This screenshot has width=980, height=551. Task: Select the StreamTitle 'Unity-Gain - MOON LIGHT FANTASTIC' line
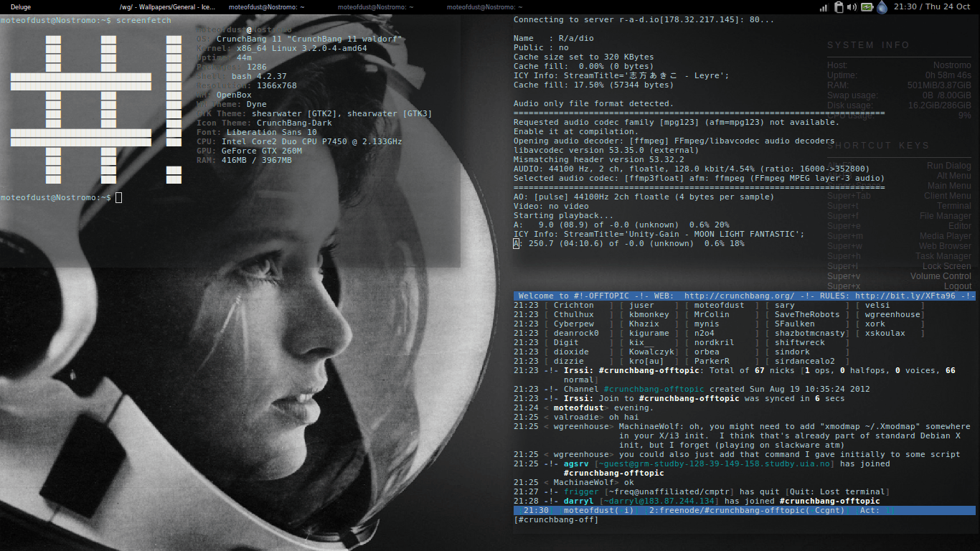659,235
